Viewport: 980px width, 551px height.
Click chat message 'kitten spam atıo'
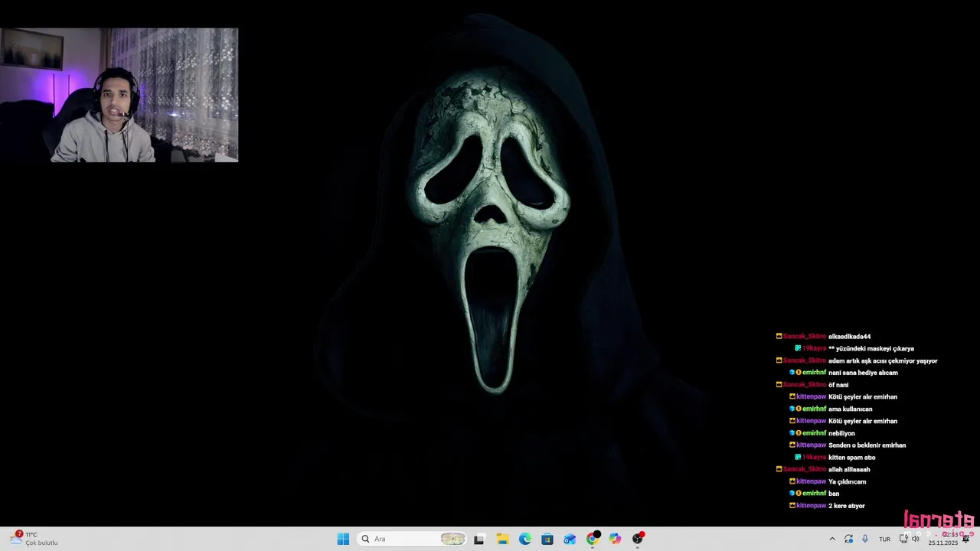[851, 458]
